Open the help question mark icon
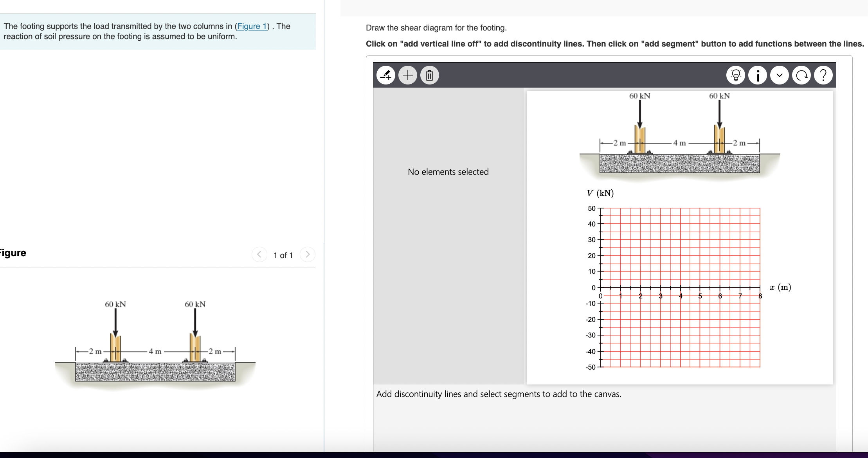868x458 pixels. pyautogui.click(x=823, y=75)
